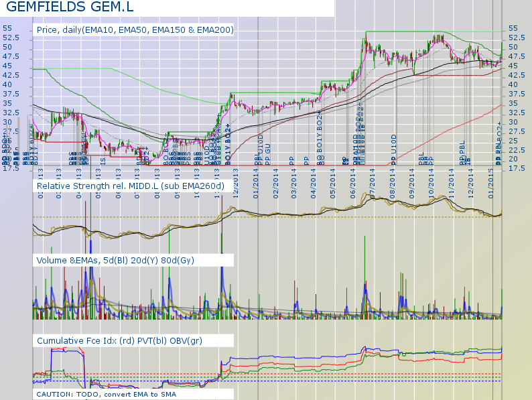
Task: Click the 45 value on left price axis
Action: 7,66
